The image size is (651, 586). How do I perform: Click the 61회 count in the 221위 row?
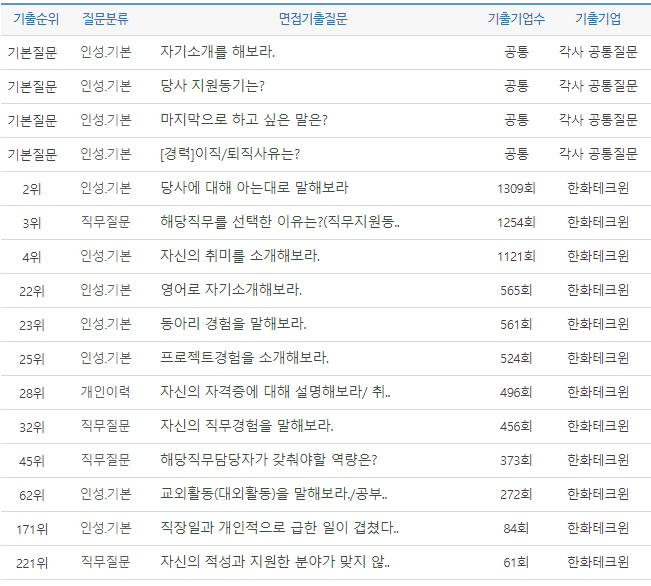tap(516, 562)
